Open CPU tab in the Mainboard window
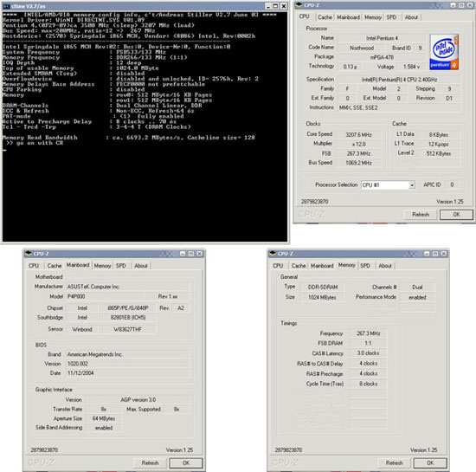 pos(34,266)
